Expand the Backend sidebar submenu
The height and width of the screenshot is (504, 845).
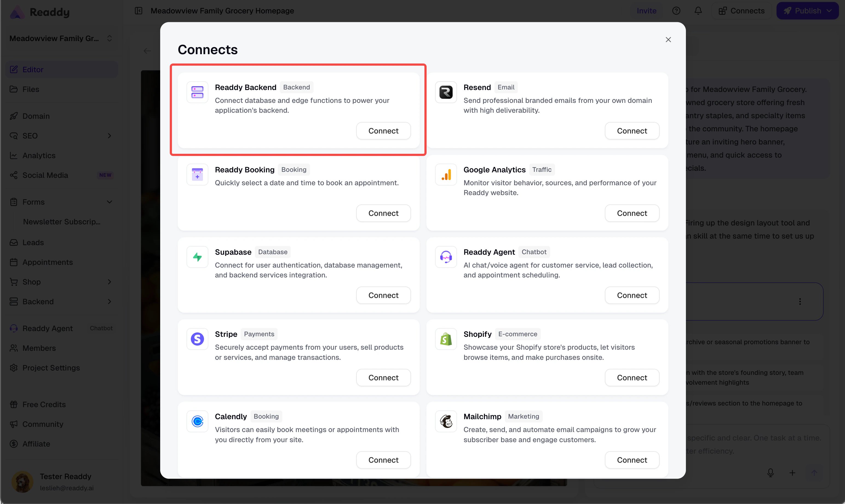(109, 302)
